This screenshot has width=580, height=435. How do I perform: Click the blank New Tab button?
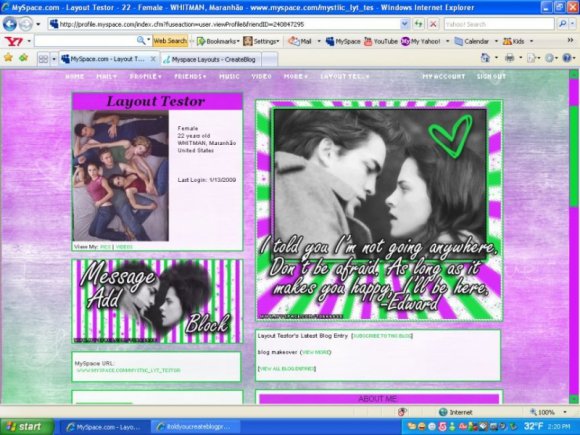[270, 60]
